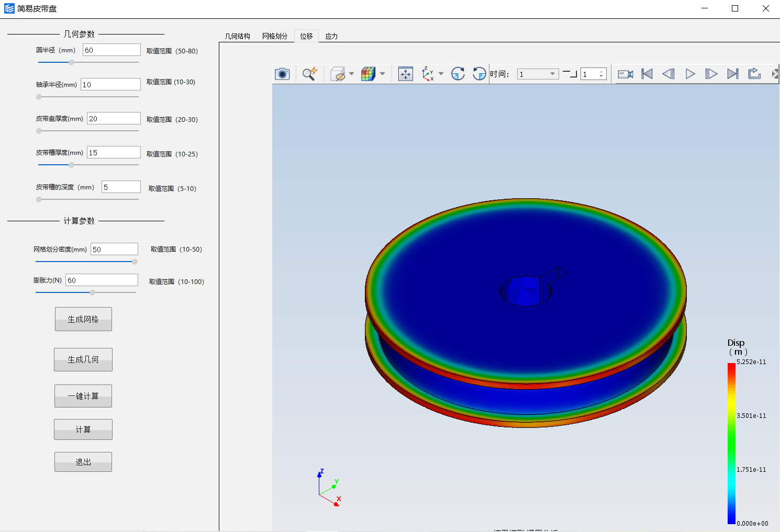Image resolution: width=780 pixels, height=532 pixels.
Task: Click the 皮带盘厚度 input field
Action: (x=114, y=118)
